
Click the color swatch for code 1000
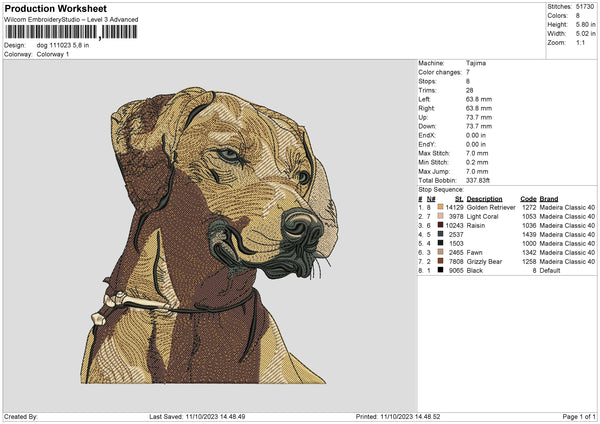point(440,243)
